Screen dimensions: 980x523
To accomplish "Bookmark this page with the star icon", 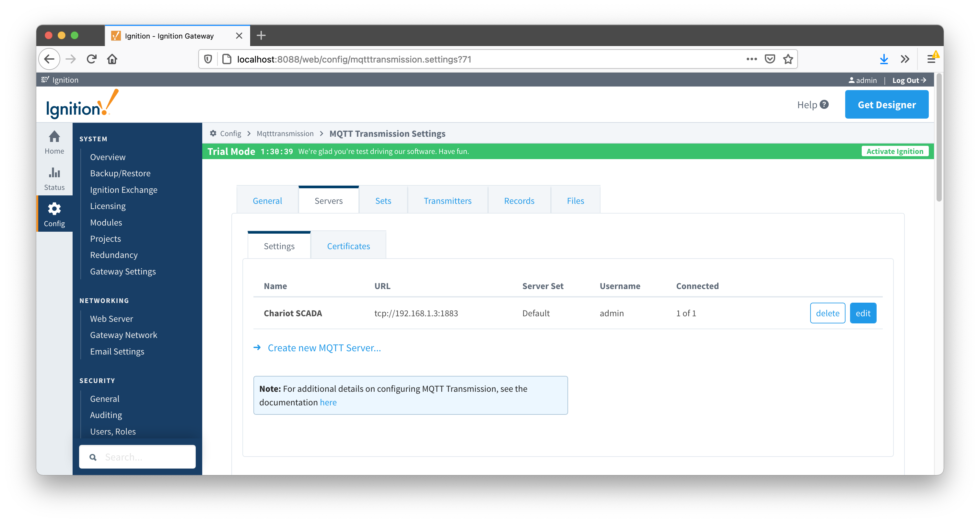I will pyautogui.click(x=788, y=59).
